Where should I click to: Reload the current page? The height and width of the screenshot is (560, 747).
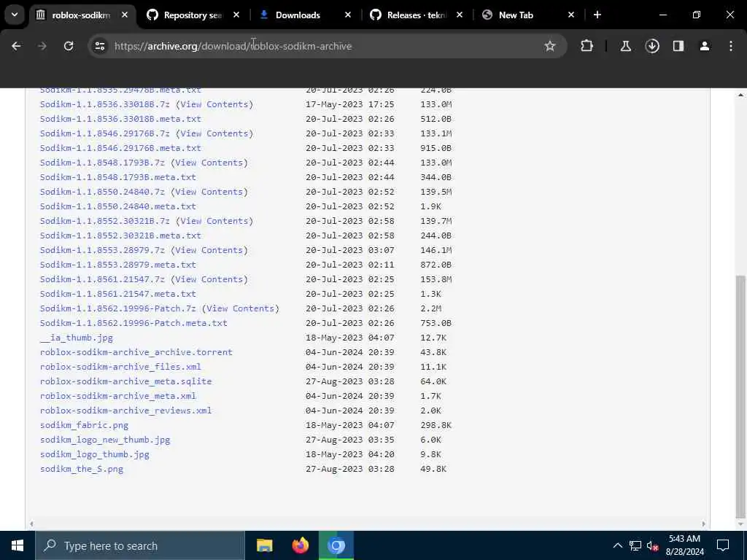coord(69,46)
